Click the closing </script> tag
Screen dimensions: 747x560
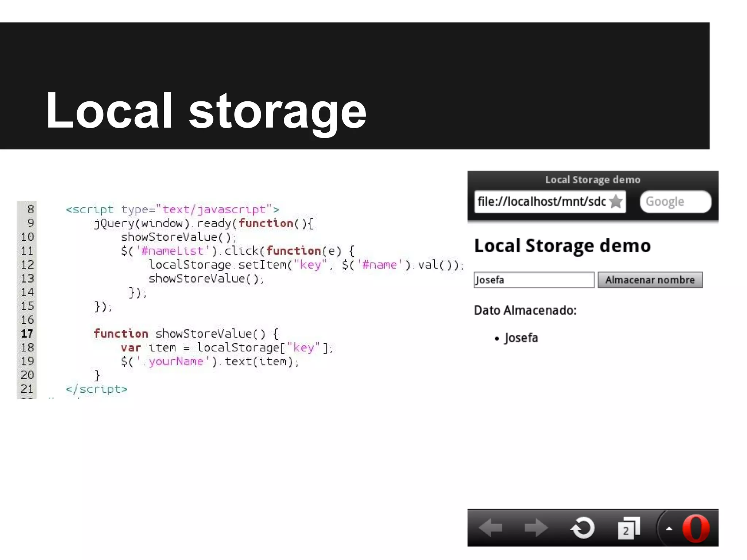click(97, 389)
